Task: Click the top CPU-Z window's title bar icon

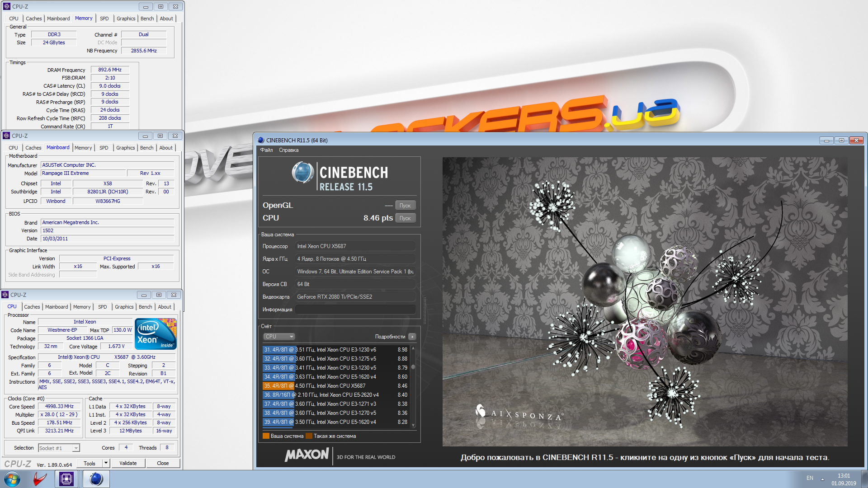Action: click(x=6, y=6)
